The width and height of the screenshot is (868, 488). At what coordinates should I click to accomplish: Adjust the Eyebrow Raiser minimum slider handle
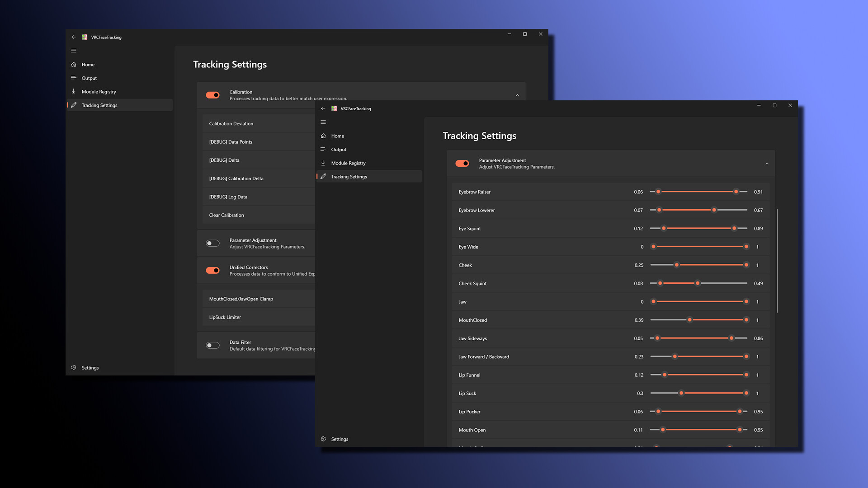[659, 192]
